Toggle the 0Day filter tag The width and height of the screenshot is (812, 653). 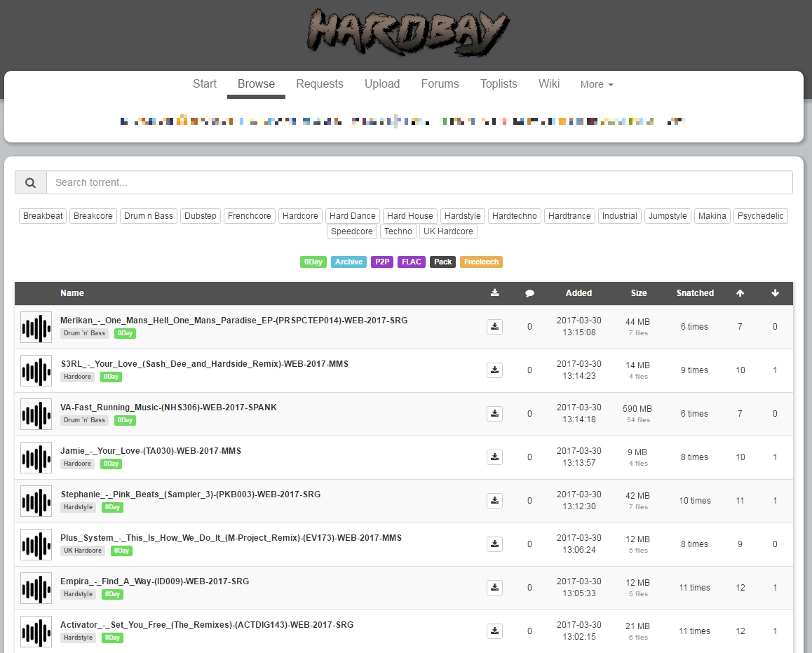313,262
